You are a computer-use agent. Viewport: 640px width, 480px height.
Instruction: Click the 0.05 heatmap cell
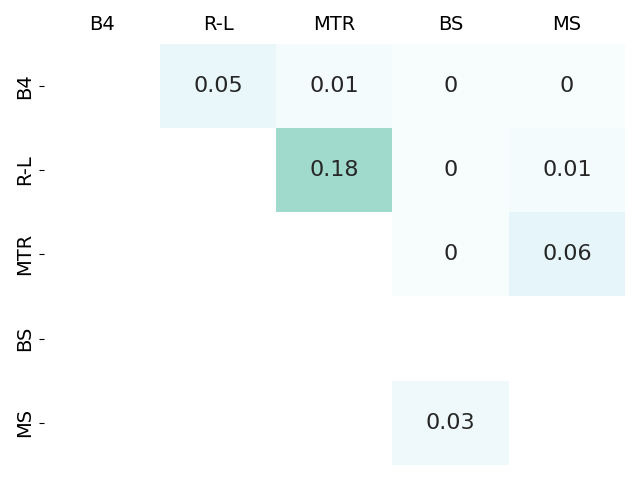coord(218,85)
